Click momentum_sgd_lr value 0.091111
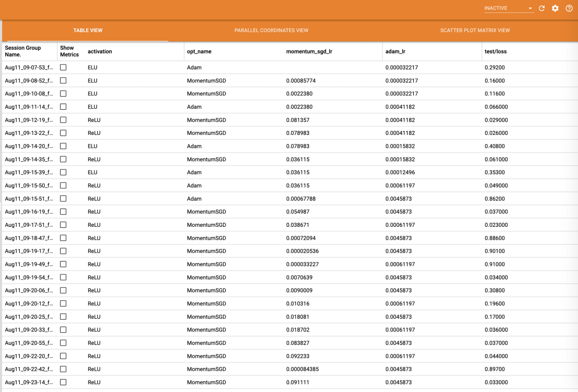The height and width of the screenshot is (392, 578). pos(298,382)
